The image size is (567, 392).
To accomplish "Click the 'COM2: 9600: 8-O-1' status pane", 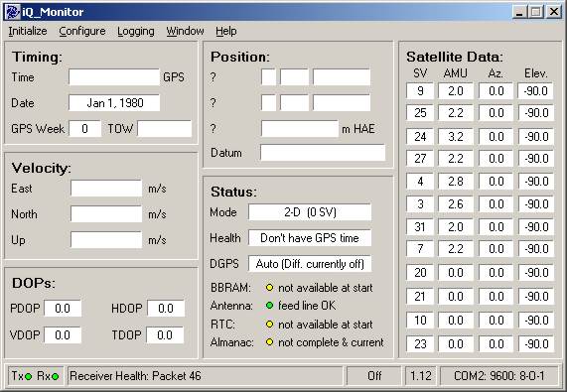I will coord(499,376).
